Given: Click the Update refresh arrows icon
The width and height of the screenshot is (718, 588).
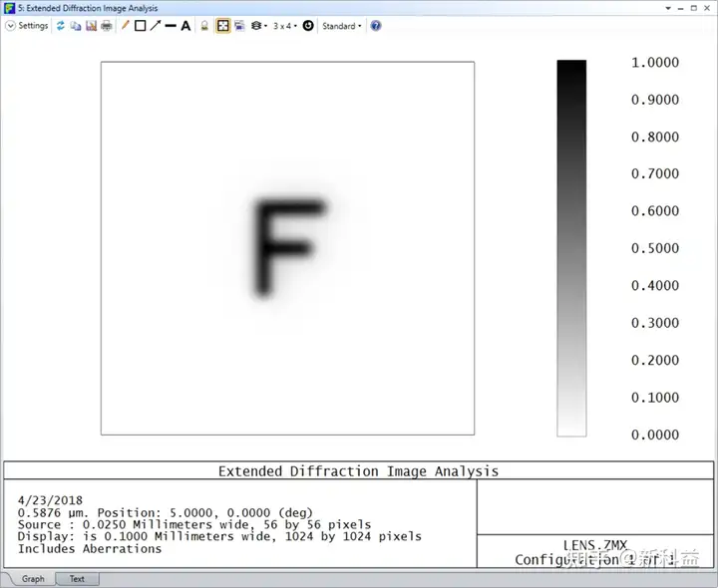Looking at the screenshot, I should click(61, 26).
